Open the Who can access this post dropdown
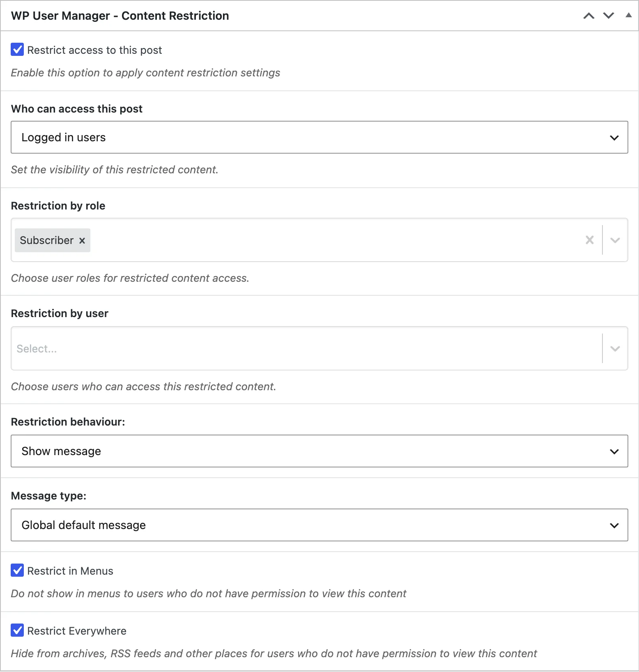This screenshot has height=672, width=639. click(x=319, y=137)
